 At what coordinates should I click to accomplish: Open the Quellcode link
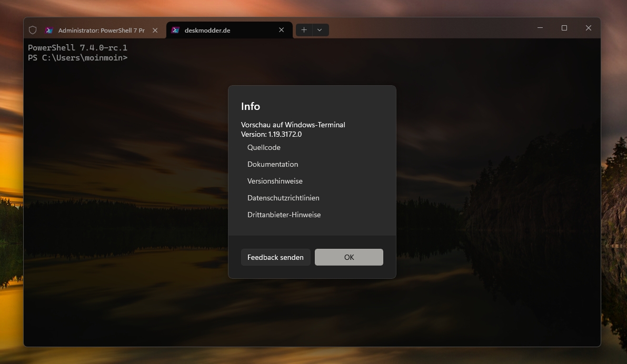click(264, 147)
